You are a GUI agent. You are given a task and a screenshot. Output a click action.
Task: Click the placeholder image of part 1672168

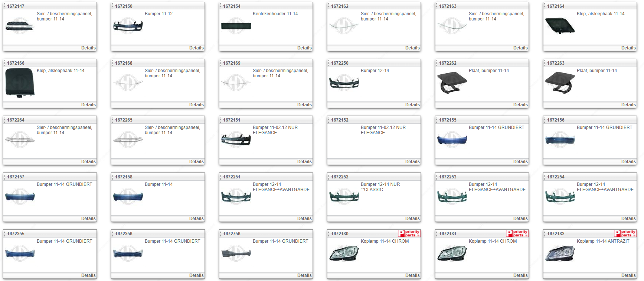tap(128, 83)
